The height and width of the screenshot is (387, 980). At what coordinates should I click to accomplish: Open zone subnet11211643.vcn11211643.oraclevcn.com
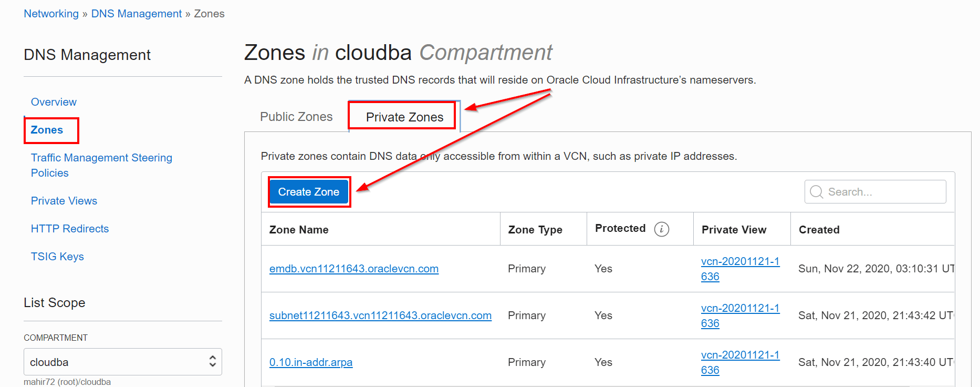pyautogui.click(x=380, y=315)
